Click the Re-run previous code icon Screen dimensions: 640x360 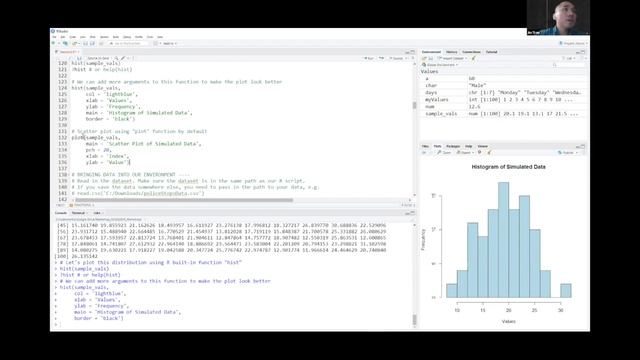click(x=381, y=58)
